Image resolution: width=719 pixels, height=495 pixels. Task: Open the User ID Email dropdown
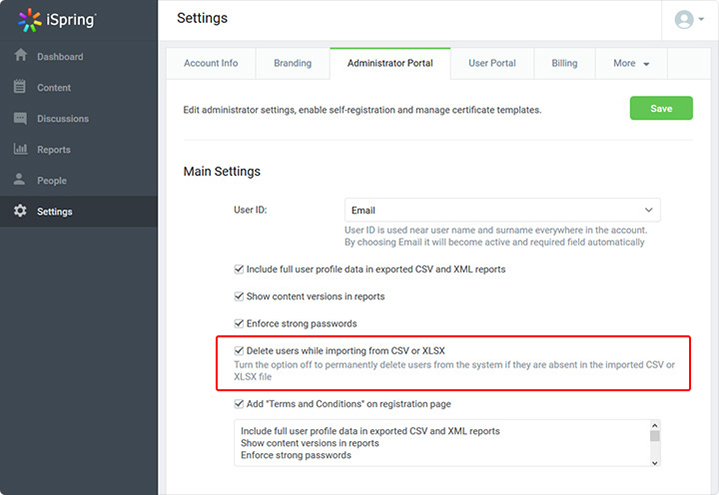click(x=503, y=210)
